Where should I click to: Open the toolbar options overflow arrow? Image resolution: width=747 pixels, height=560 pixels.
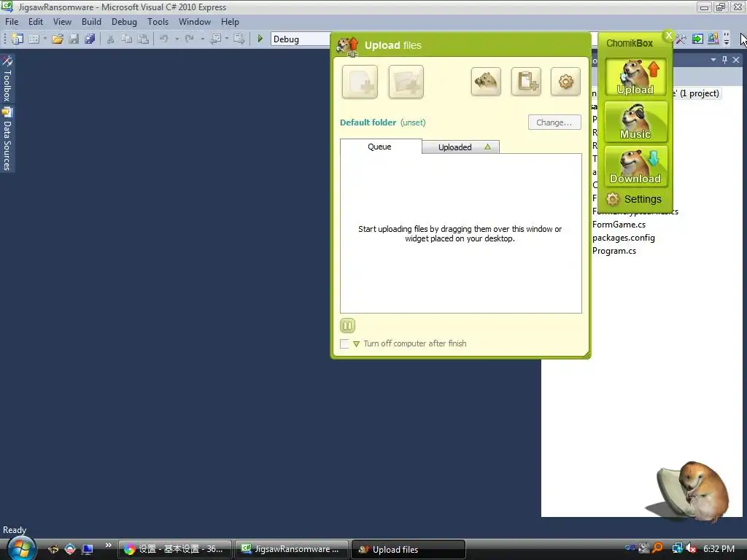tap(727, 39)
